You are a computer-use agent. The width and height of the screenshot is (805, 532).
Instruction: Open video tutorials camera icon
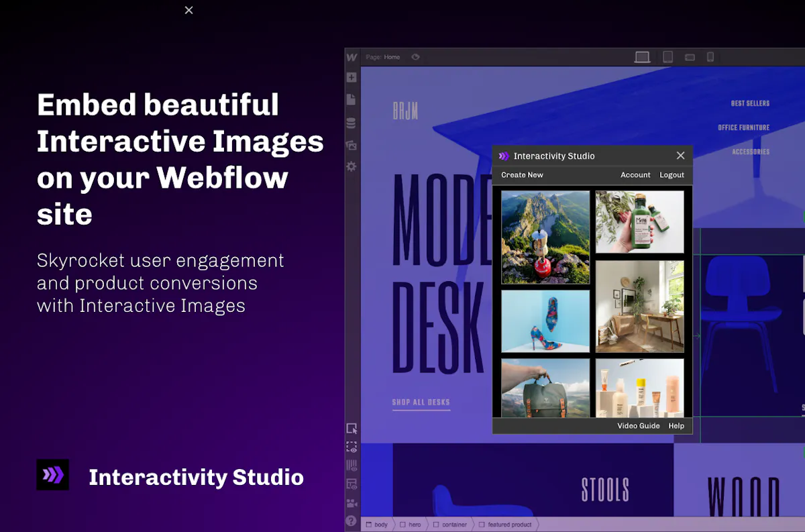click(352, 502)
